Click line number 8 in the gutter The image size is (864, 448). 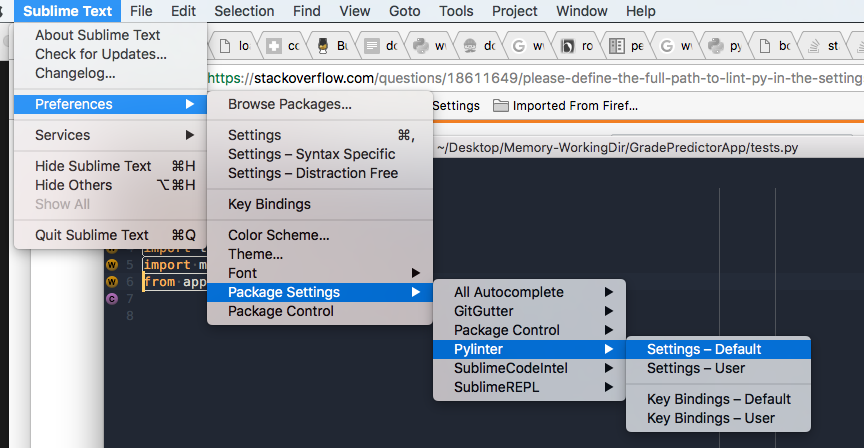[x=129, y=316]
